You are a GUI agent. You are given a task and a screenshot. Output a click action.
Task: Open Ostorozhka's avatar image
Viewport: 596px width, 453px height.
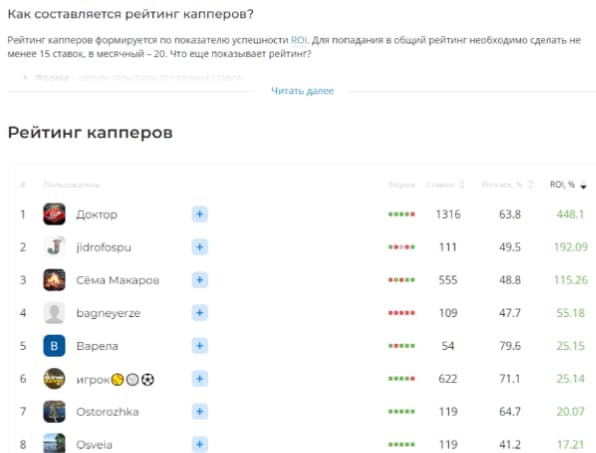point(54,412)
